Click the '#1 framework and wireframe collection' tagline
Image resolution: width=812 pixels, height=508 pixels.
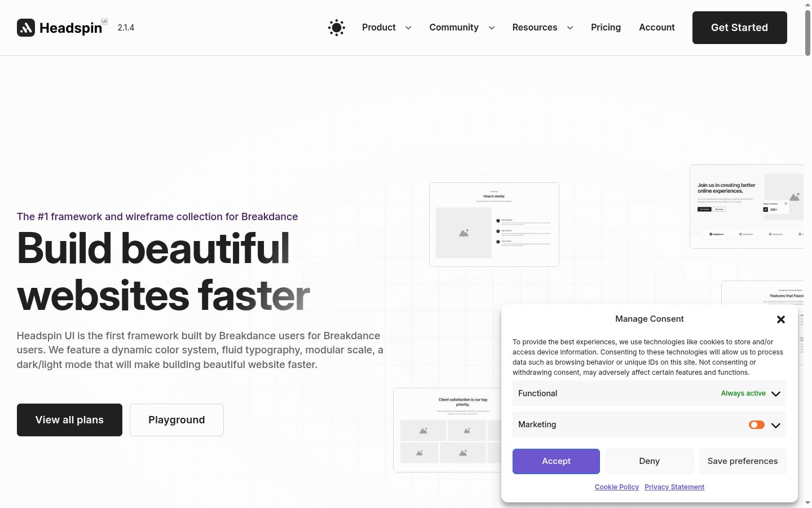tap(157, 217)
